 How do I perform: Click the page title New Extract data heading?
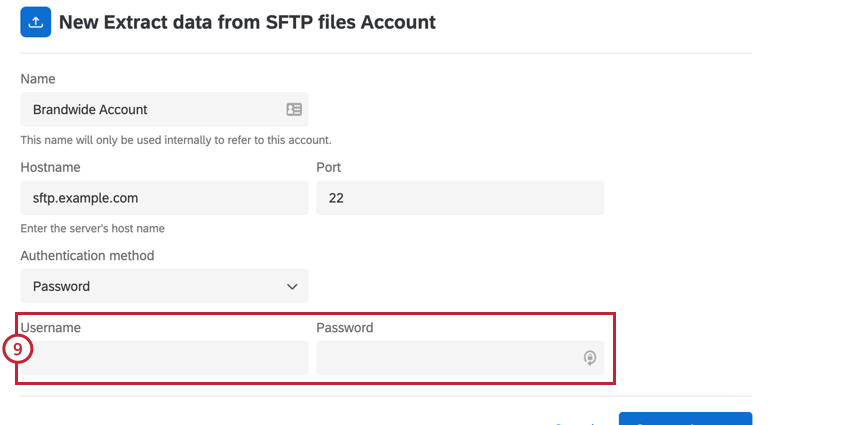click(x=247, y=22)
